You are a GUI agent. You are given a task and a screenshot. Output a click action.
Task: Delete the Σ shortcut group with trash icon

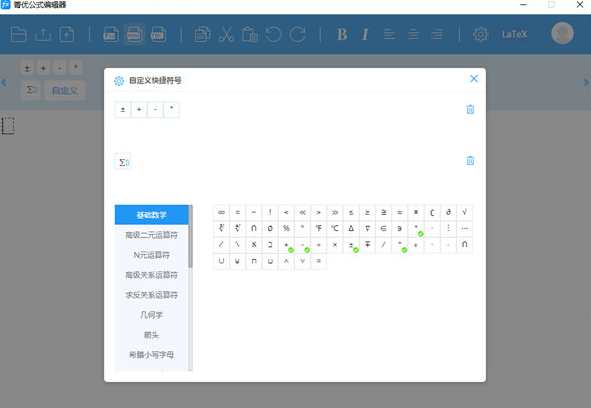coord(470,161)
